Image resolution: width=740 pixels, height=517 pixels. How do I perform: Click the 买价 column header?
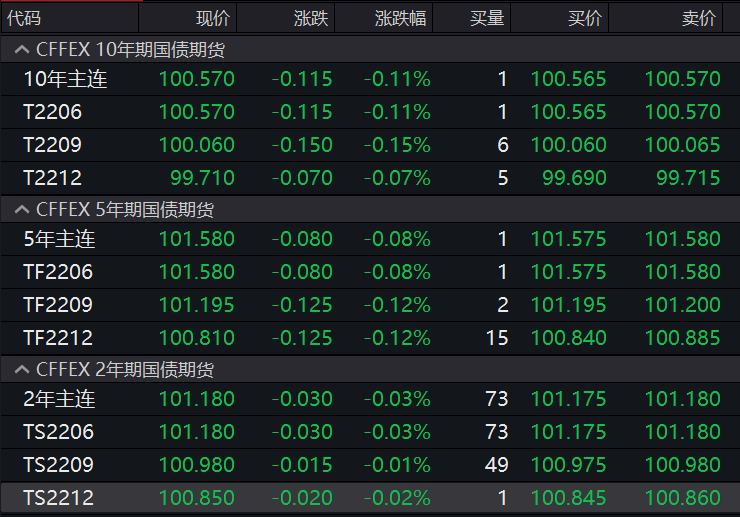(585, 18)
